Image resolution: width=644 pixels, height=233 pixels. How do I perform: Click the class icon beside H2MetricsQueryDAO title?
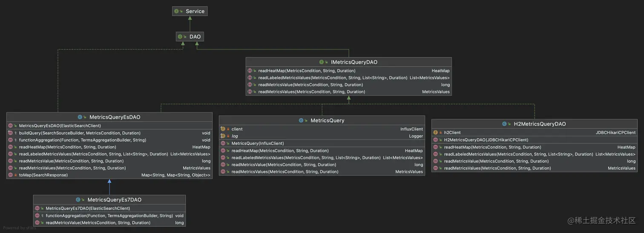pyautogui.click(x=505, y=124)
